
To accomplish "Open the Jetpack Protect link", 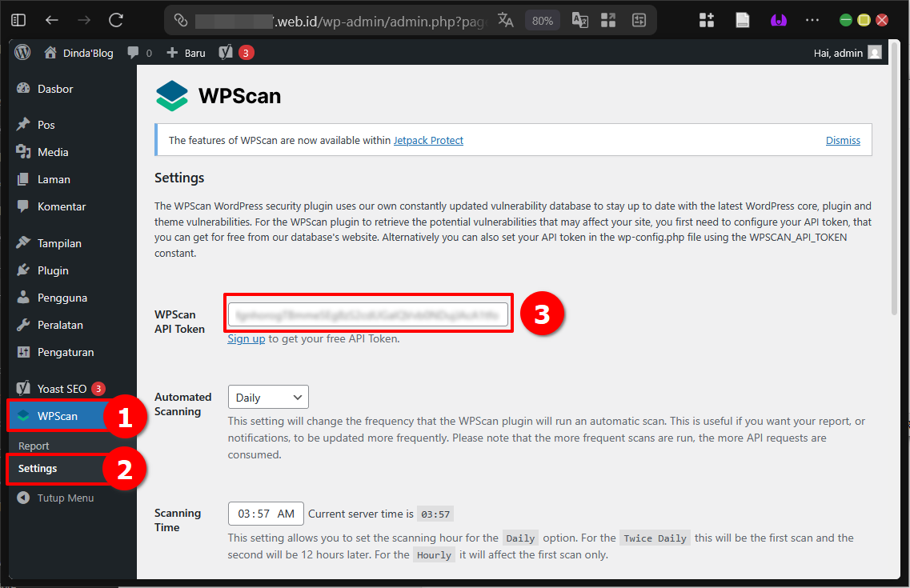I will click(x=428, y=140).
